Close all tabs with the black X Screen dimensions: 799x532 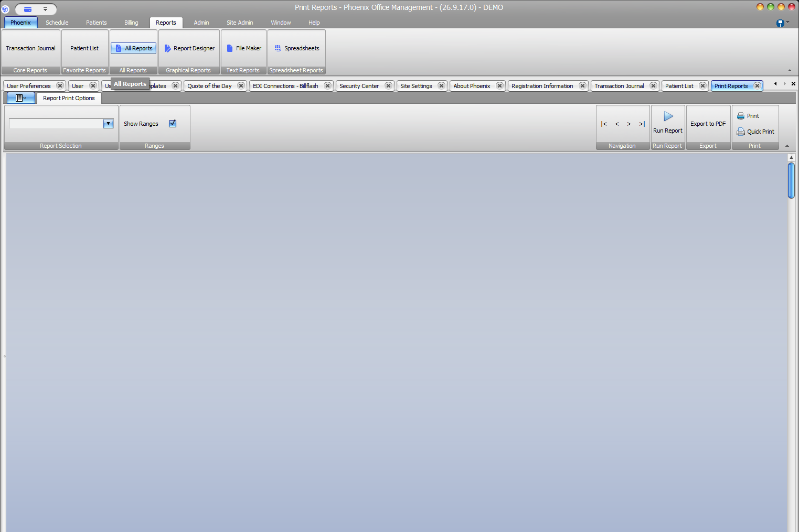click(793, 84)
